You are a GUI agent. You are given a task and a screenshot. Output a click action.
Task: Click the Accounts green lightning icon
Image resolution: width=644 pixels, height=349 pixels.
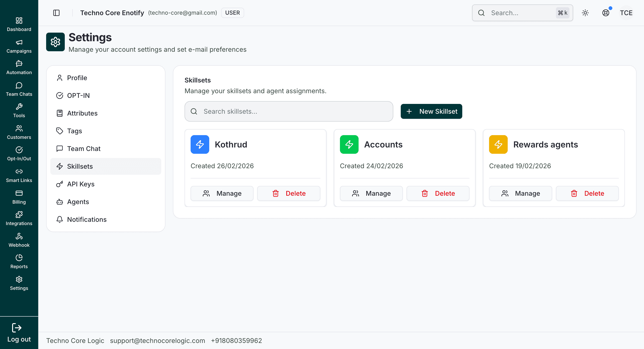pos(349,144)
